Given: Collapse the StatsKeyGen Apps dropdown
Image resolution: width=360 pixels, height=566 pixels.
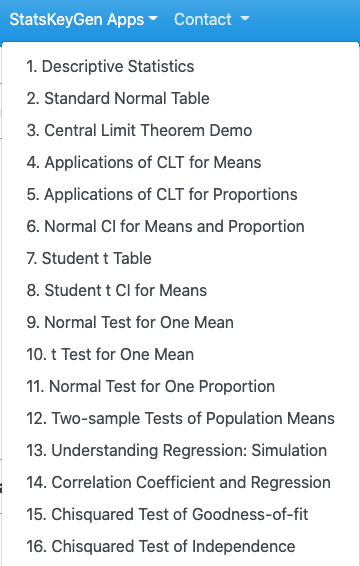Looking at the screenshot, I should click(83, 19).
